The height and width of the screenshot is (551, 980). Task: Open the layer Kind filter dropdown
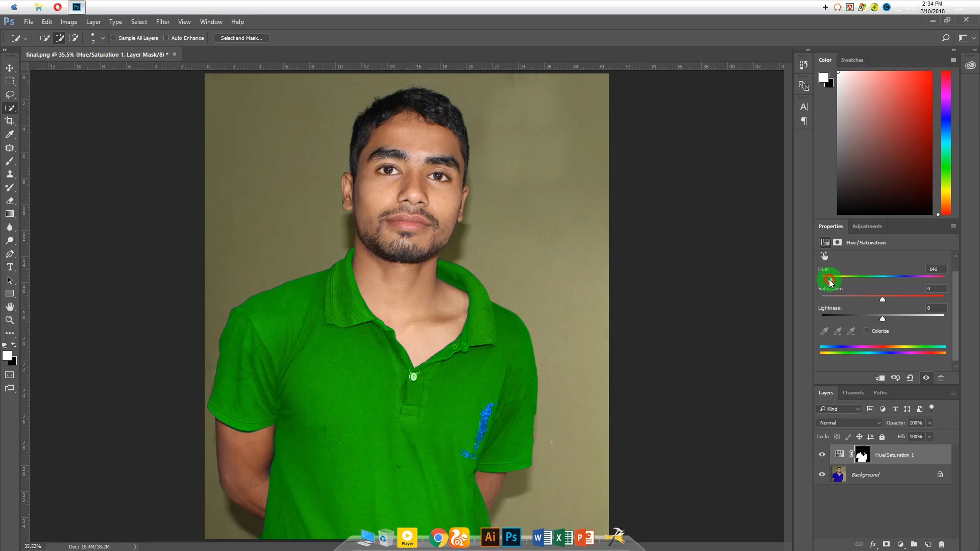pos(839,409)
